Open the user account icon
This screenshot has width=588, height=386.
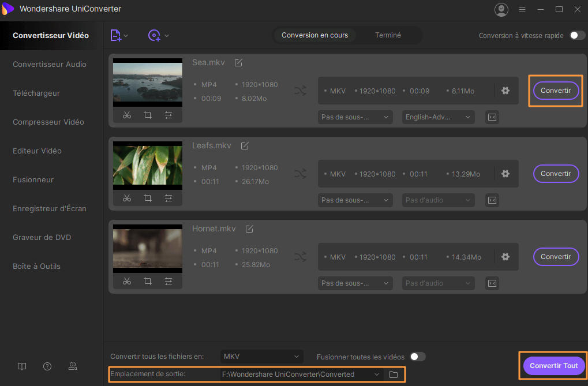tap(501, 9)
